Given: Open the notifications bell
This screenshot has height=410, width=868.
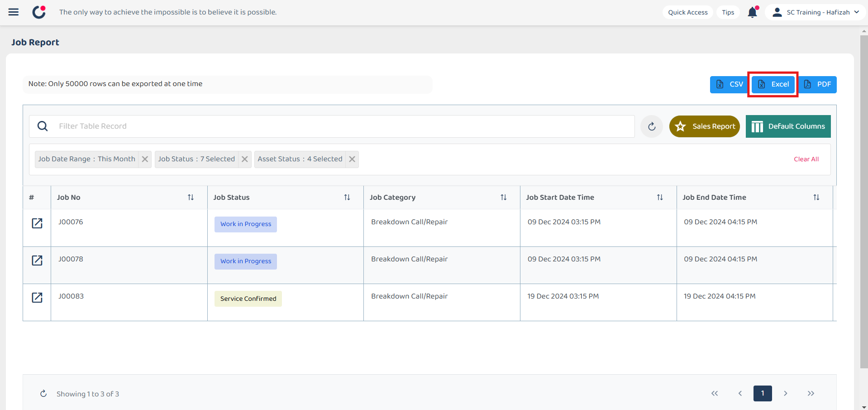Looking at the screenshot, I should (x=752, y=12).
